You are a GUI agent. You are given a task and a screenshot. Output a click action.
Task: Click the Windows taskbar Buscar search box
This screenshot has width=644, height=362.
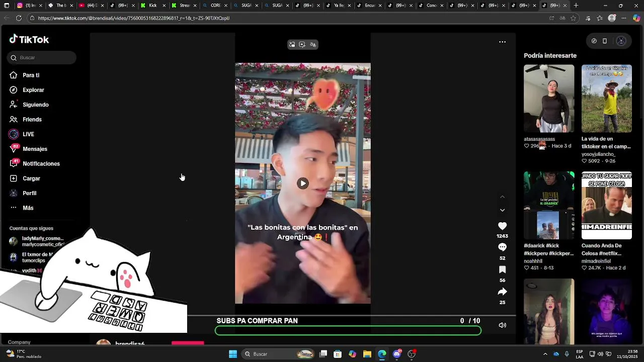pyautogui.click(x=278, y=354)
